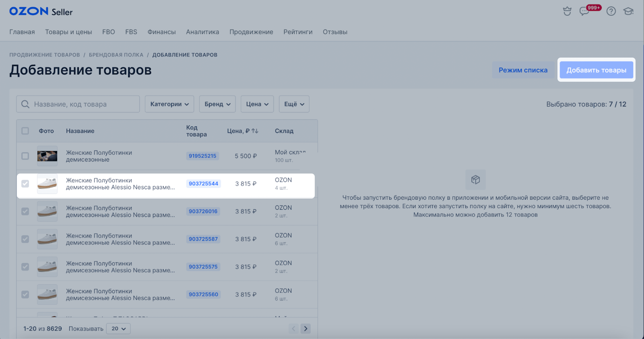Image resolution: width=644 pixels, height=339 pixels.
Task: Click the Название, код товара search field
Action: (x=78, y=104)
